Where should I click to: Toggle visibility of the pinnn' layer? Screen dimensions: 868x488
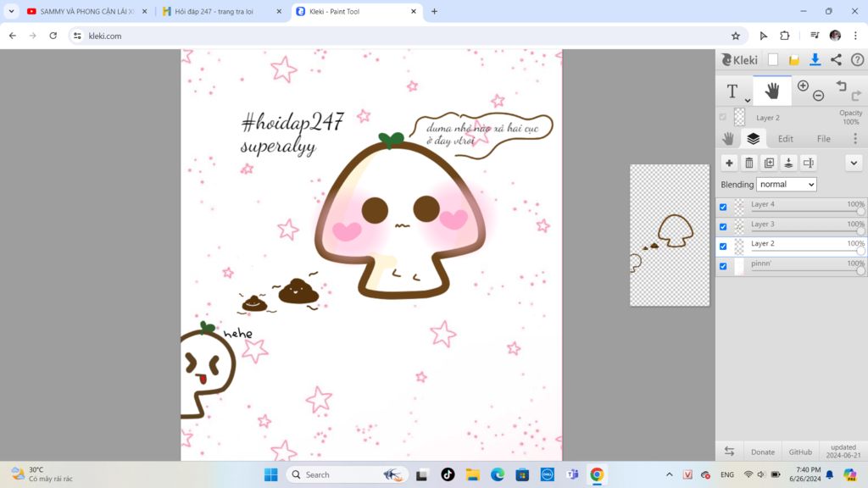coord(723,266)
